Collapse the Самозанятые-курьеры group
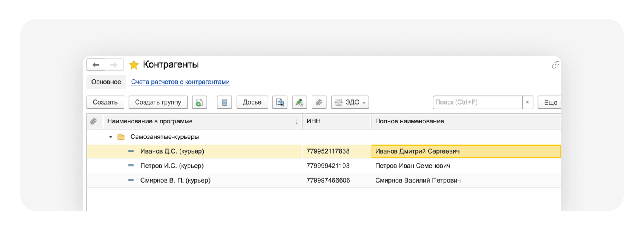 pos(111,137)
